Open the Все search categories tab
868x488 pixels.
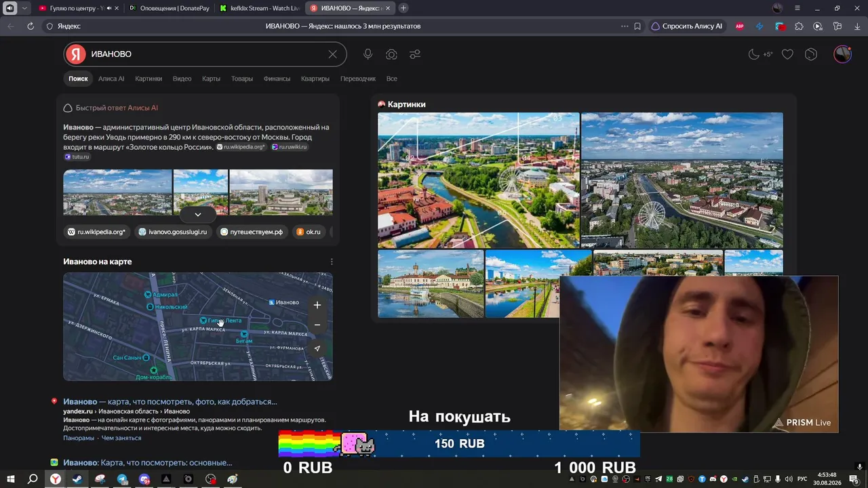(392, 79)
